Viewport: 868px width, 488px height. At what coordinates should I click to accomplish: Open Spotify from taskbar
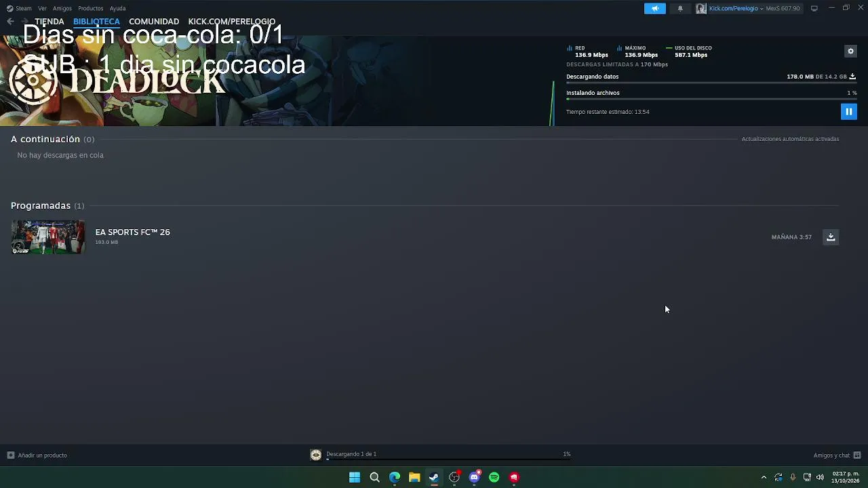click(x=494, y=477)
